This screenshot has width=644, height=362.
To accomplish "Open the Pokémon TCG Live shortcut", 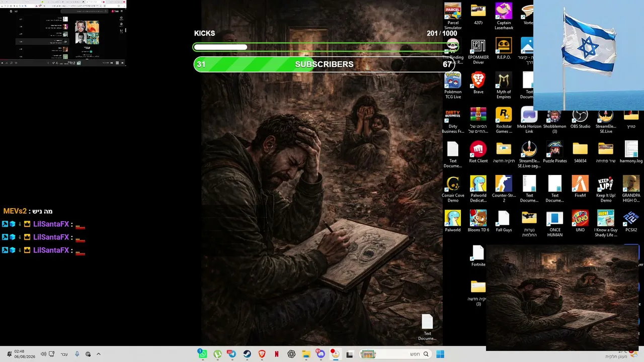I will pos(453,85).
